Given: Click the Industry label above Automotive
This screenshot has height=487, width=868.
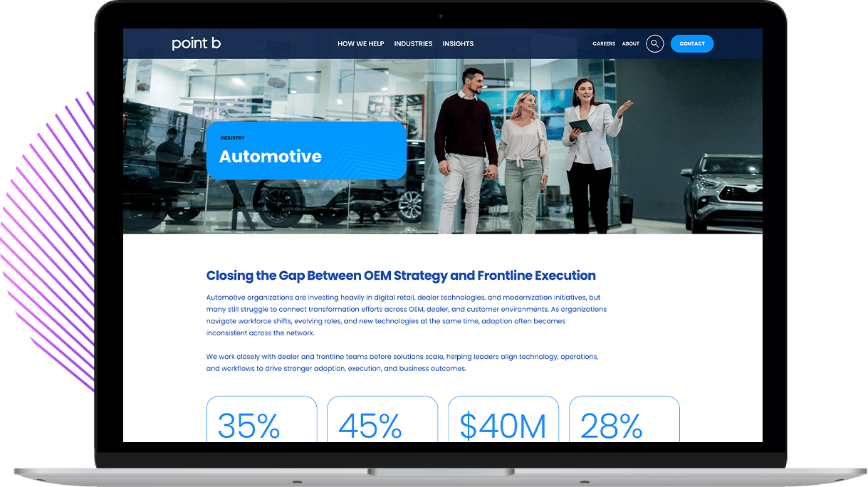Looking at the screenshot, I should [232, 138].
